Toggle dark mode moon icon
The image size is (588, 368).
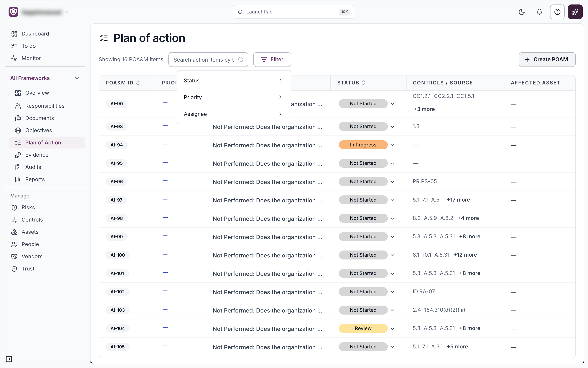(x=522, y=12)
